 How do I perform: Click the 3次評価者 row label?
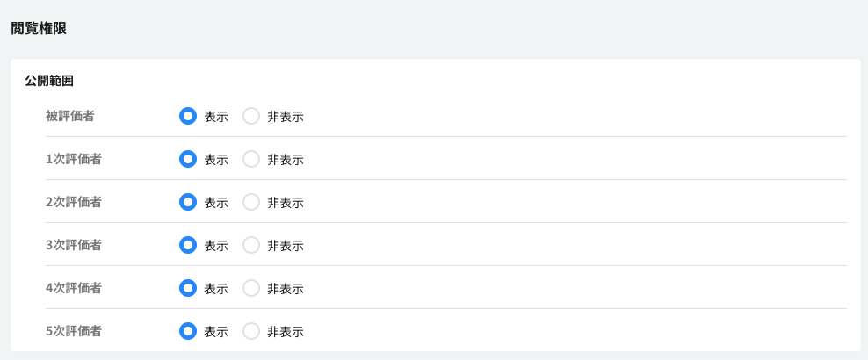pyautogui.click(x=74, y=245)
